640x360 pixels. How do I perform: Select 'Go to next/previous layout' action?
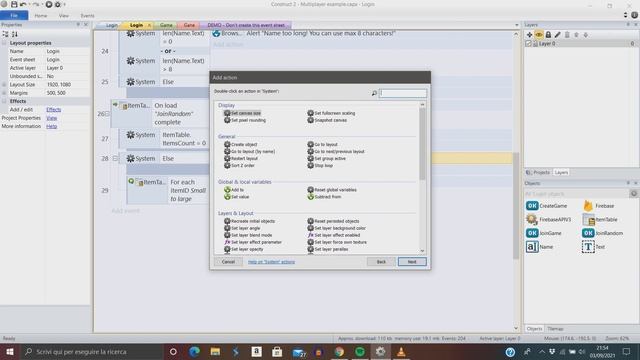point(336,151)
